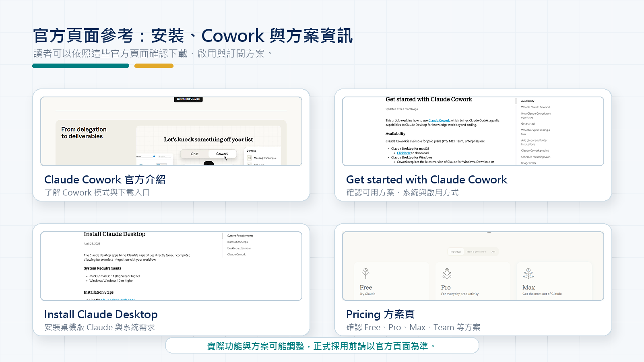Click the Max plan tree icon

point(528,274)
